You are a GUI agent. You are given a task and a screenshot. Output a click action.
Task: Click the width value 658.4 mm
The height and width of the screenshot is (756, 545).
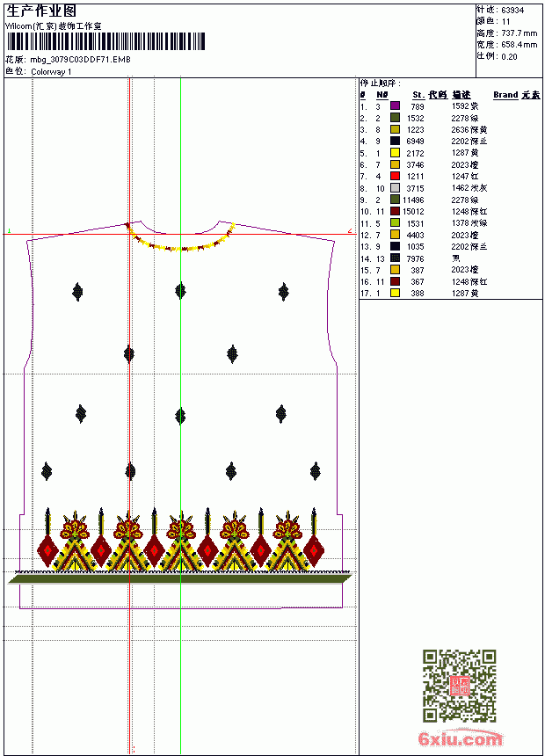tap(519, 45)
